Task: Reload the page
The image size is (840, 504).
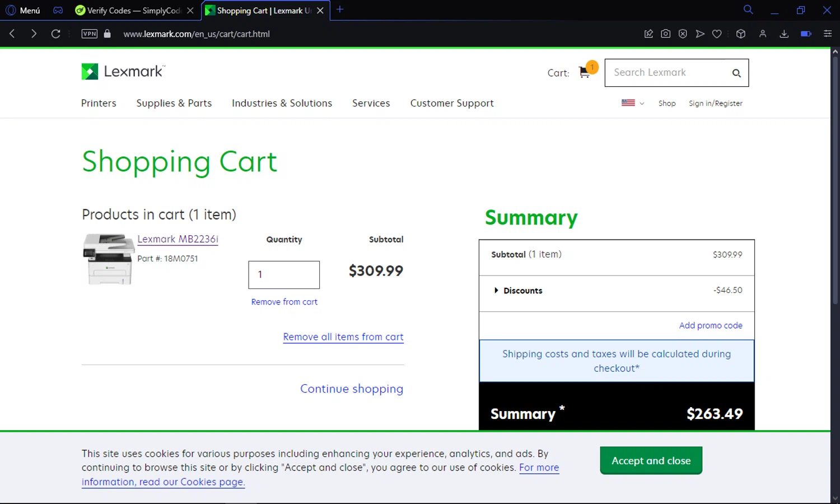Action: pos(55,34)
